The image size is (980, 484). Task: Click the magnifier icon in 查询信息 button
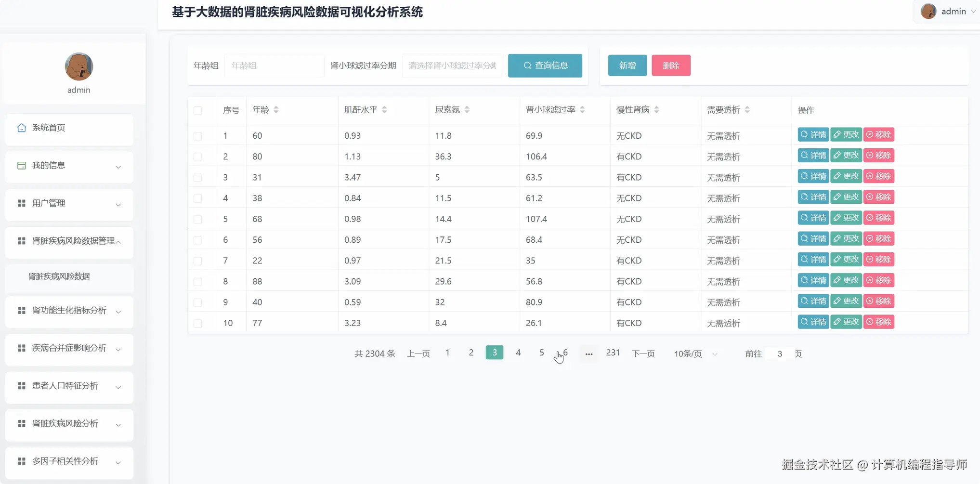[x=527, y=65]
